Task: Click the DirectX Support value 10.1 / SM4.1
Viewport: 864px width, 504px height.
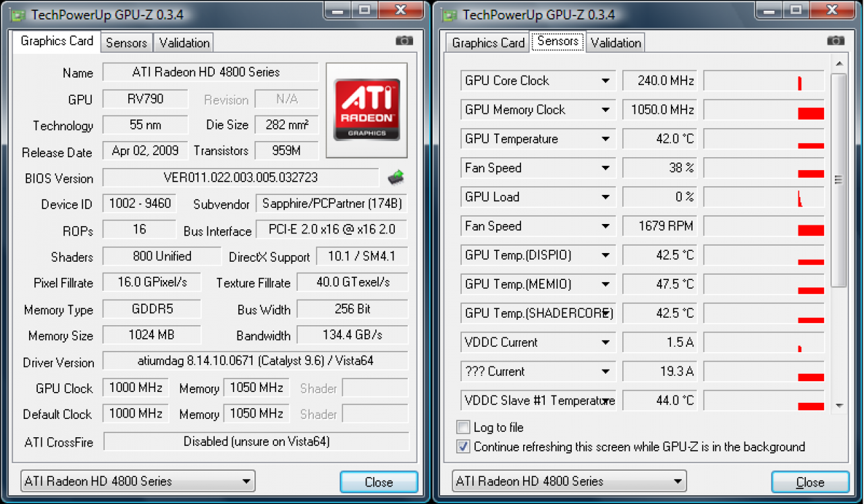Action: [361, 256]
